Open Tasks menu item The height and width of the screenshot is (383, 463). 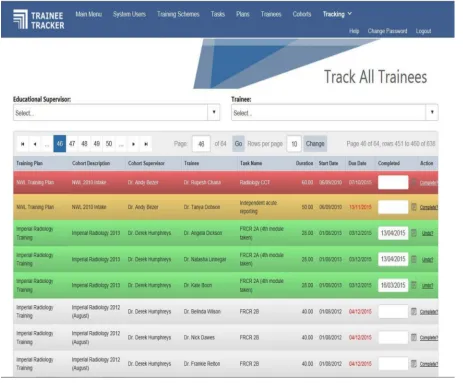click(218, 14)
